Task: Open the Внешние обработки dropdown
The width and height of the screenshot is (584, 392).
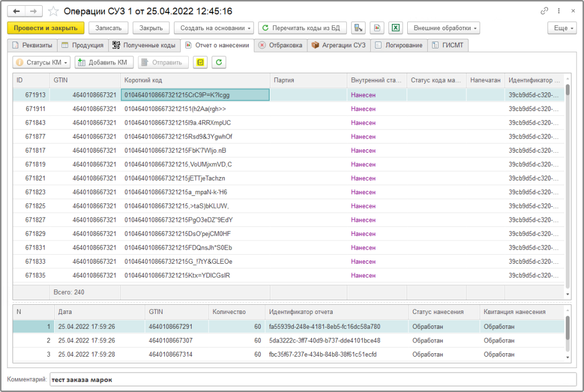Action: [443, 28]
